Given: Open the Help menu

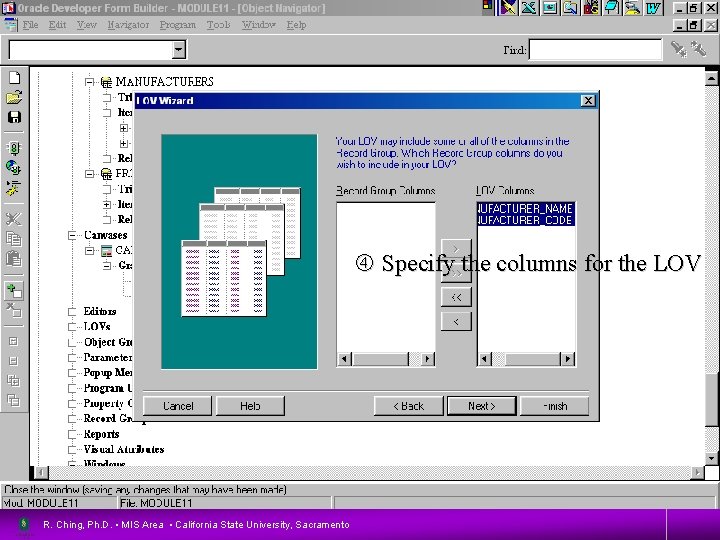Looking at the screenshot, I should (x=296, y=25).
